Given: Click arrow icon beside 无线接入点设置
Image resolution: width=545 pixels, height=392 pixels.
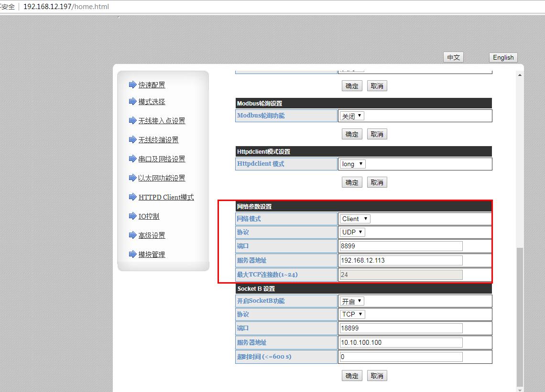Looking at the screenshot, I should pyautogui.click(x=132, y=120).
